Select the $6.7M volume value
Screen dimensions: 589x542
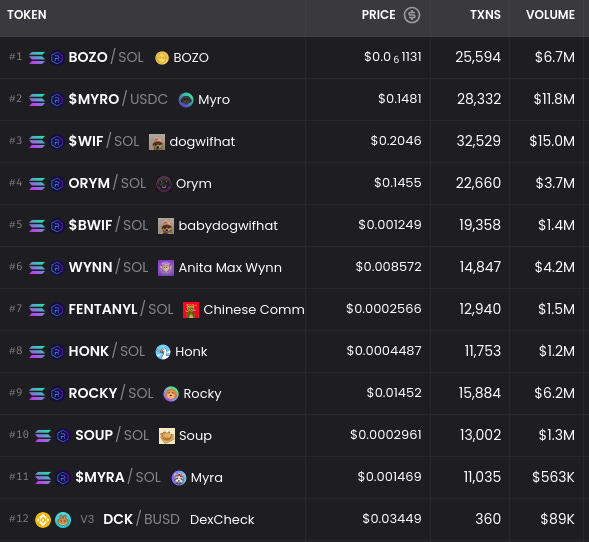(x=555, y=57)
